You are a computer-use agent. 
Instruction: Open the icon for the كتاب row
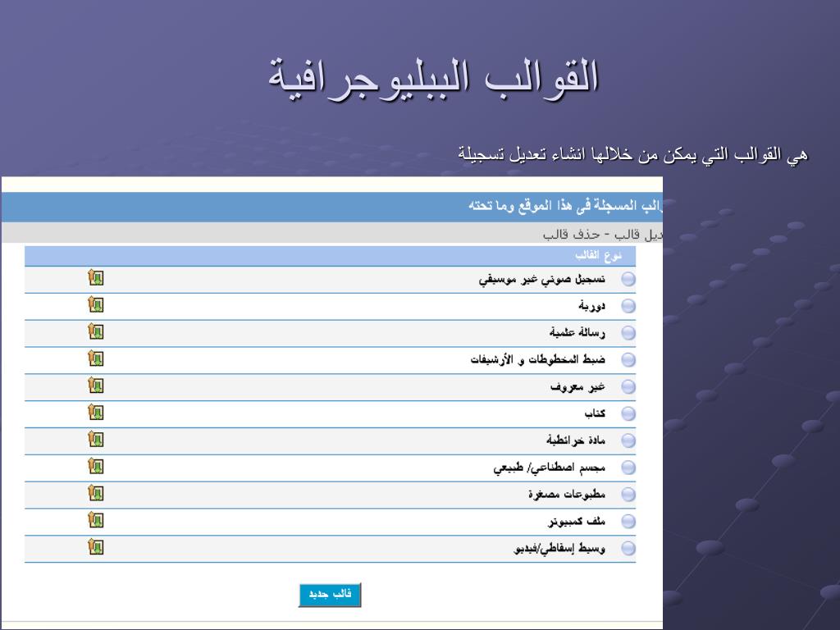95,412
